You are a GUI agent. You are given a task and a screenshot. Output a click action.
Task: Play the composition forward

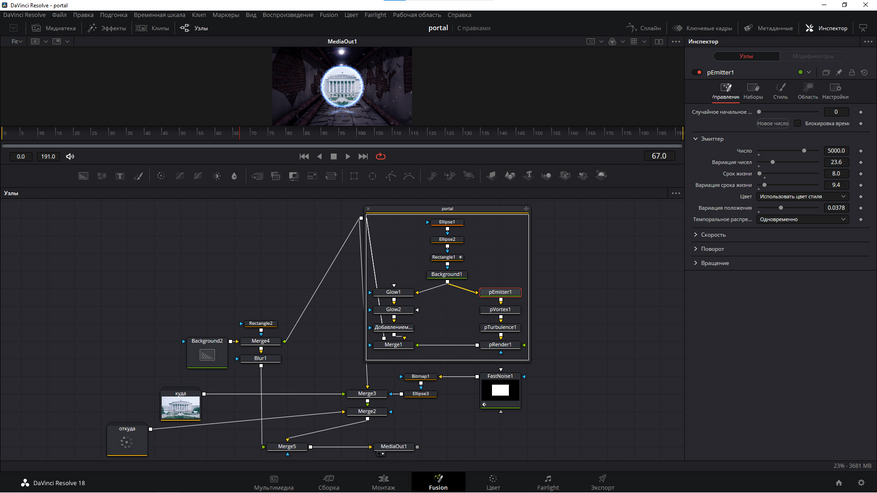pos(348,157)
